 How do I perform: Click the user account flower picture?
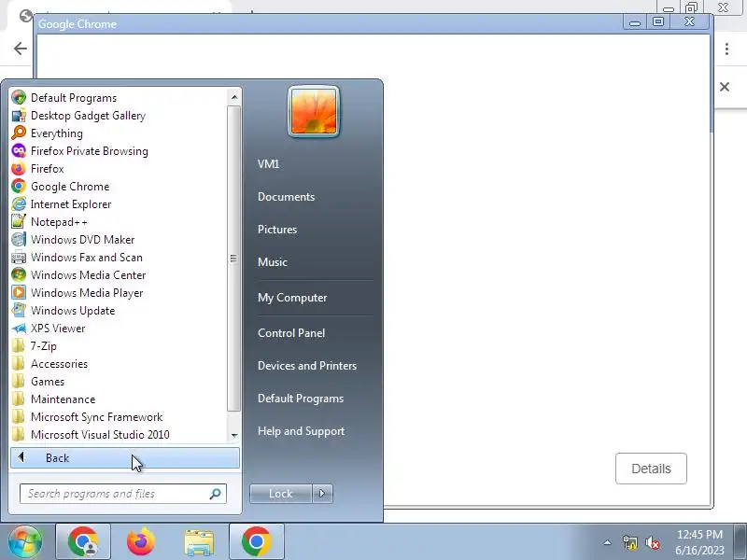[314, 111]
